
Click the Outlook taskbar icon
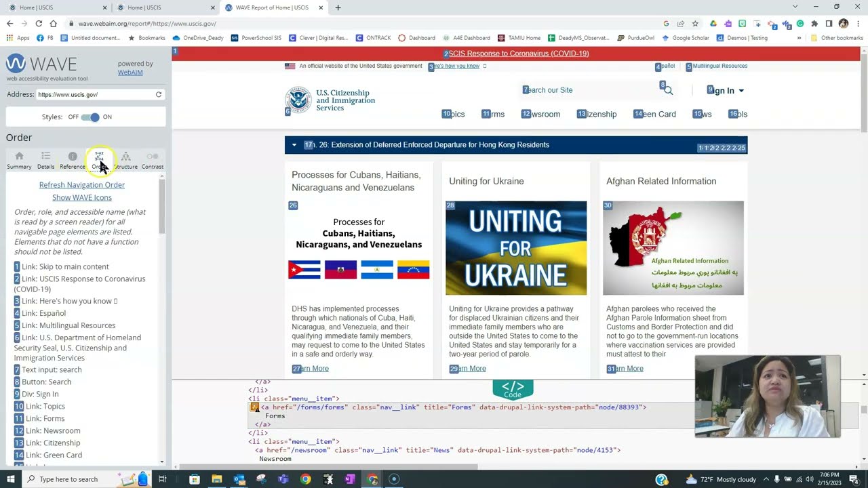pos(239,479)
